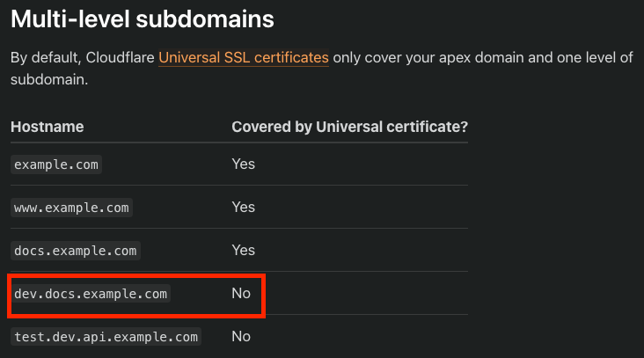This screenshot has height=358, width=644.
Task: Select the example.com hostname code text
Action: click(x=56, y=164)
